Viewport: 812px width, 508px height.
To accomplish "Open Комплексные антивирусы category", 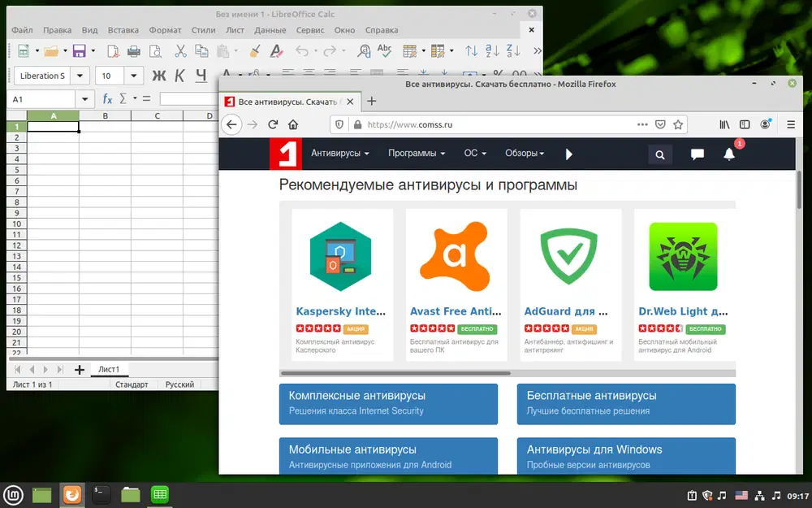I will (x=388, y=404).
